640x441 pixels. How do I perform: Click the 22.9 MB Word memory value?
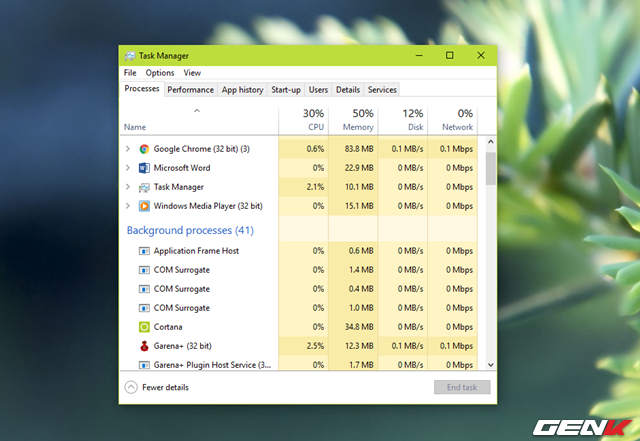pyautogui.click(x=359, y=168)
